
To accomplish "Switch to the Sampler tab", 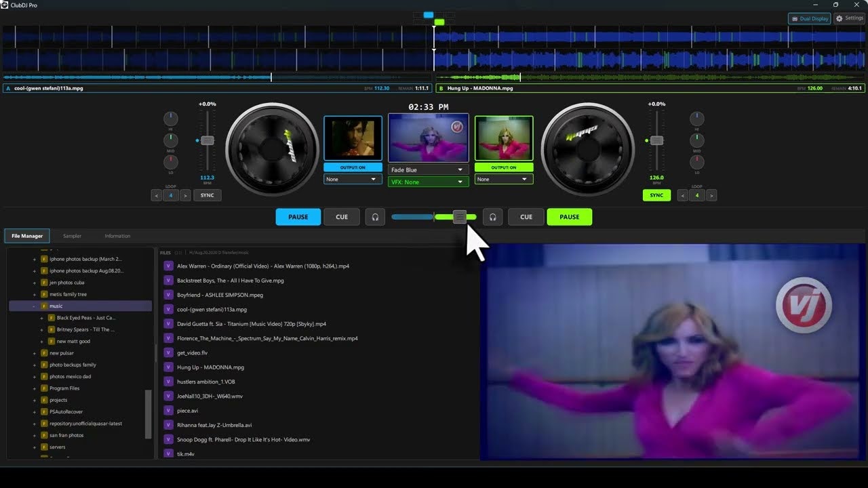I will 71,235.
